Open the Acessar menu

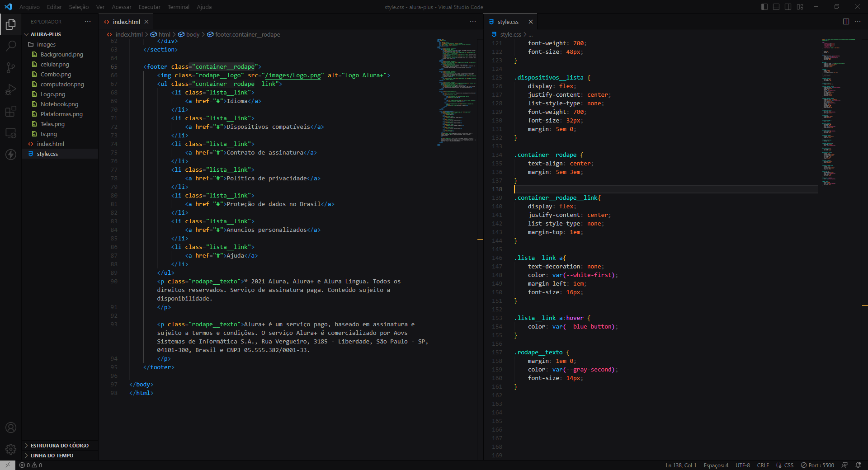click(x=122, y=7)
